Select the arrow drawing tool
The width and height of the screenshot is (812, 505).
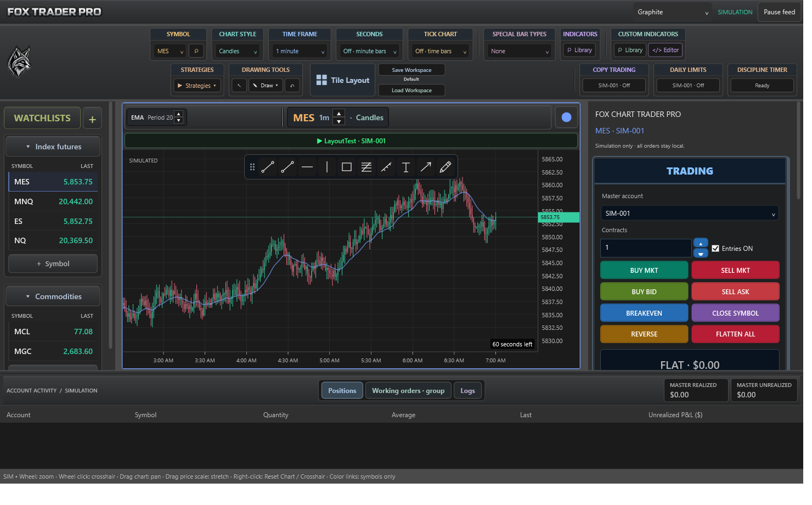tap(426, 167)
